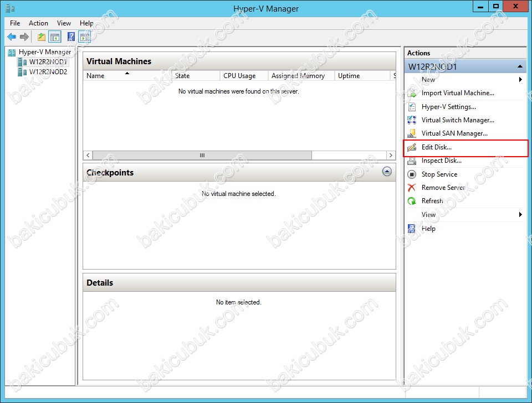Sort by State column header
Image resolution: width=532 pixels, height=403 pixels.
coord(196,76)
